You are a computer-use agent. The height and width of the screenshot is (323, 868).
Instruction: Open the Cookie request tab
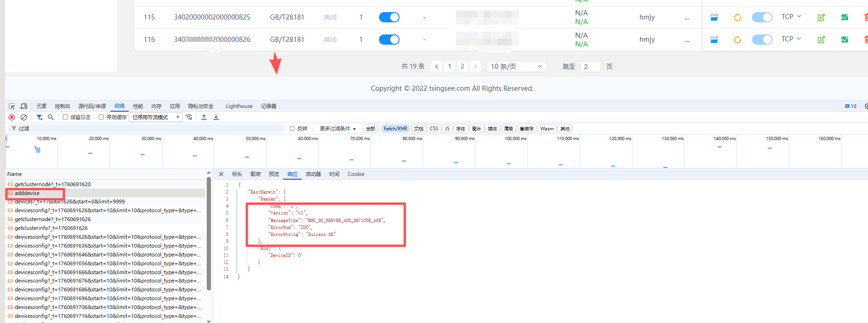pyautogui.click(x=356, y=174)
